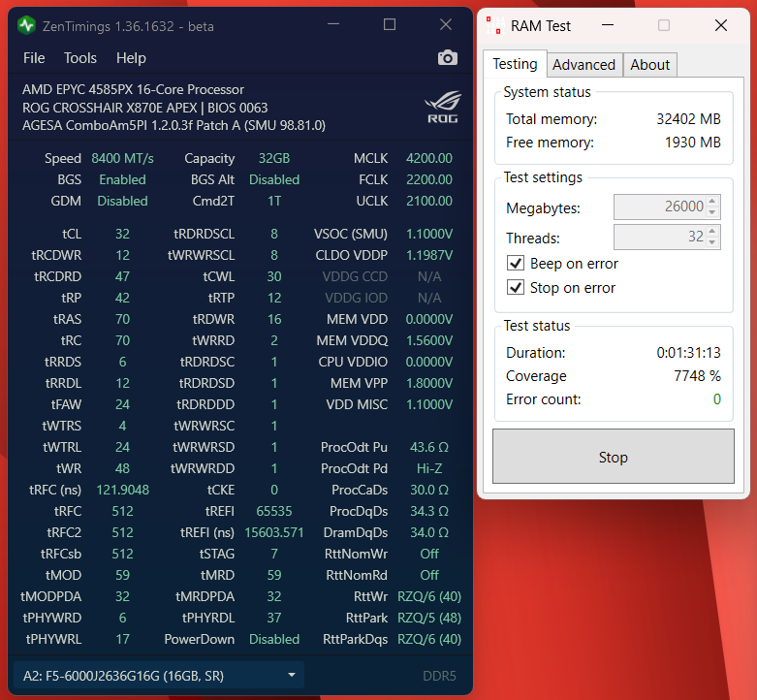The width and height of the screenshot is (757, 700).
Task: Click the Duration value 0:01:31:13
Action: click(x=688, y=353)
